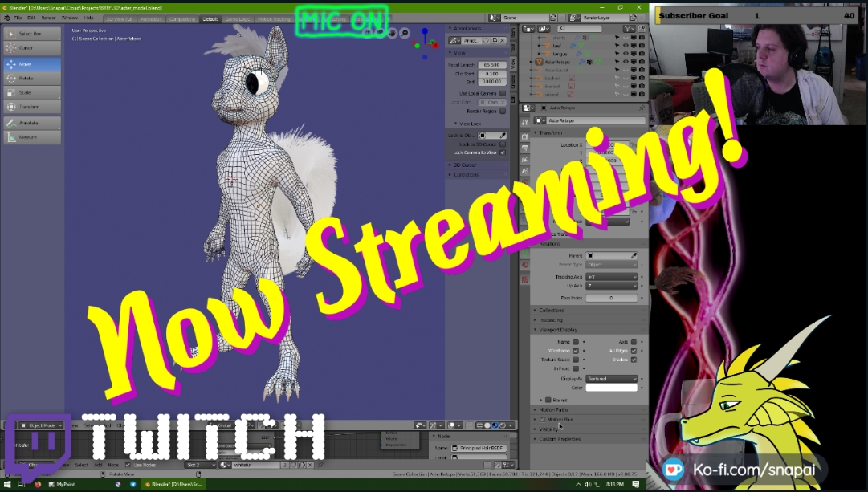Pin the properties editor context
The width and height of the screenshot is (868, 492).
[x=642, y=108]
